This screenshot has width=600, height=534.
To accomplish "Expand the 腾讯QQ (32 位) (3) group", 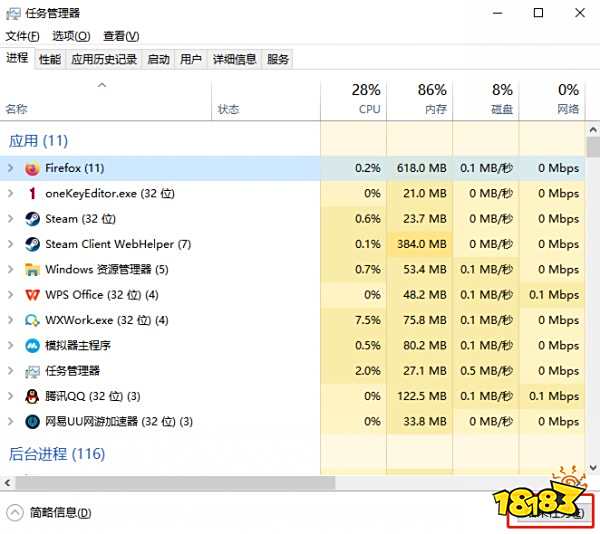I will 11,396.
